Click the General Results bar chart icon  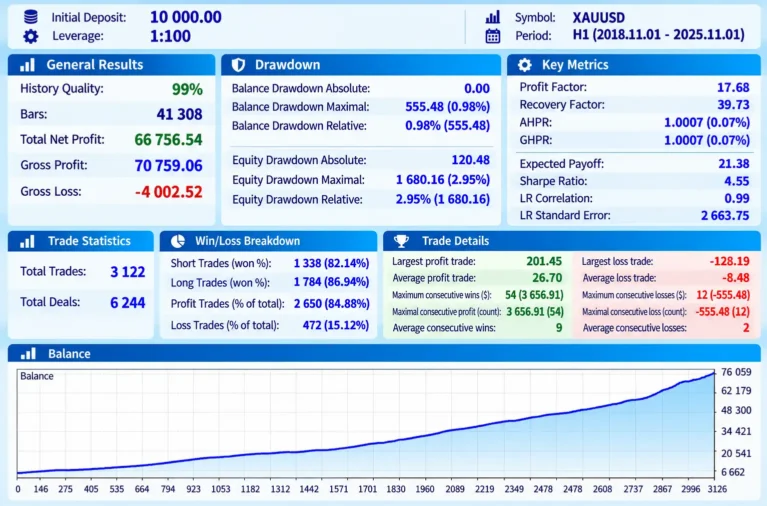click(x=27, y=65)
